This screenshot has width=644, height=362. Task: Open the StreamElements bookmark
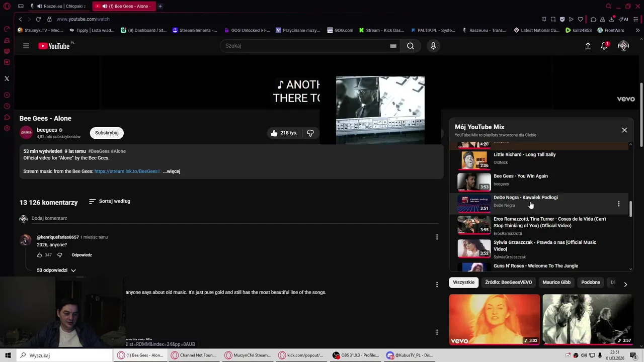point(195,30)
